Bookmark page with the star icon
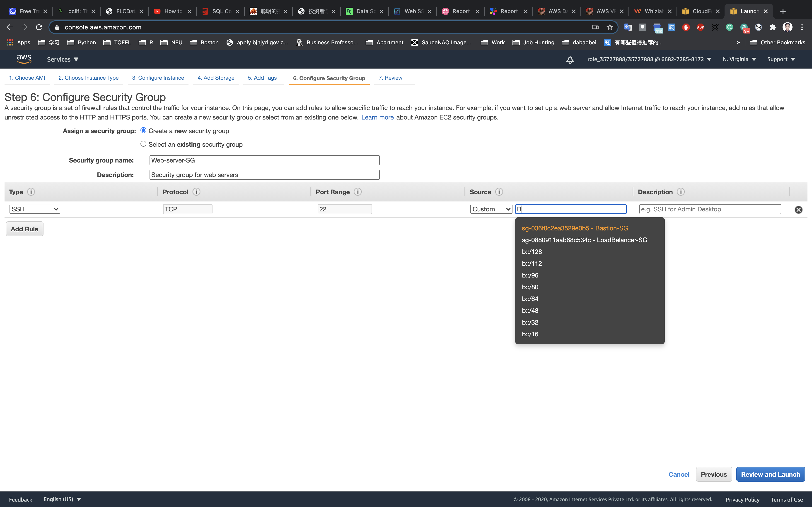 click(x=610, y=27)
